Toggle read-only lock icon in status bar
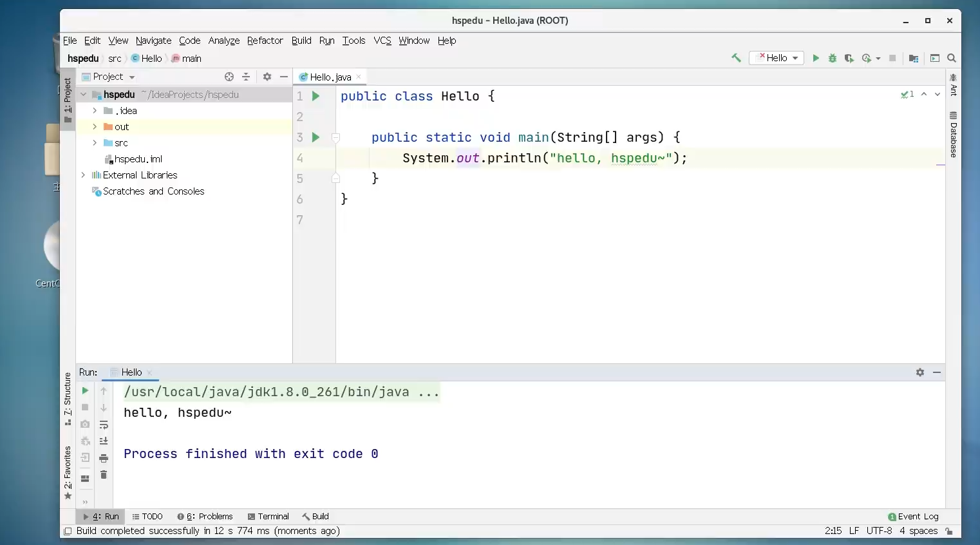Screen dimensions: 980x545 pos(949,531)
